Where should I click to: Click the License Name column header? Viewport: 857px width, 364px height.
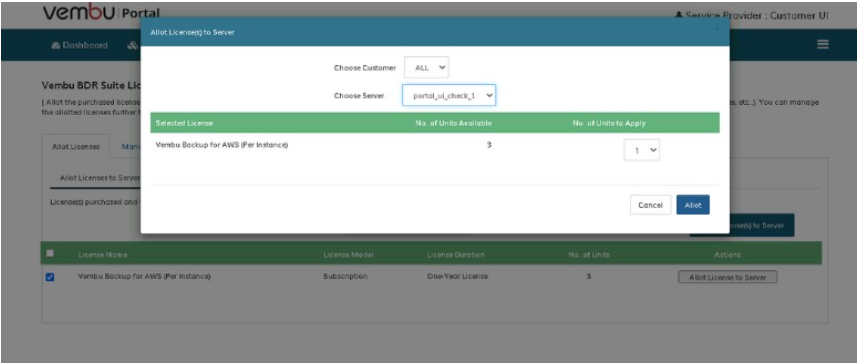pyautogui.click(x=103, y=255)
